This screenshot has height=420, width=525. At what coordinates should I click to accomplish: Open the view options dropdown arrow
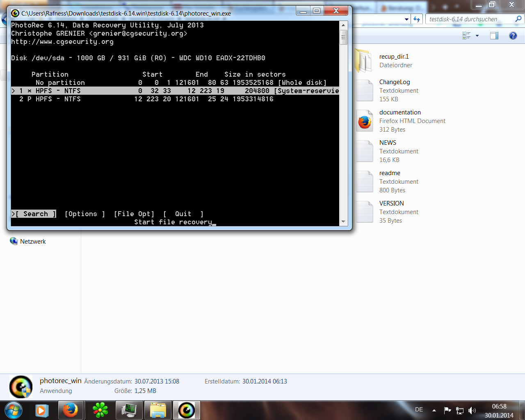tap(477, 36)
